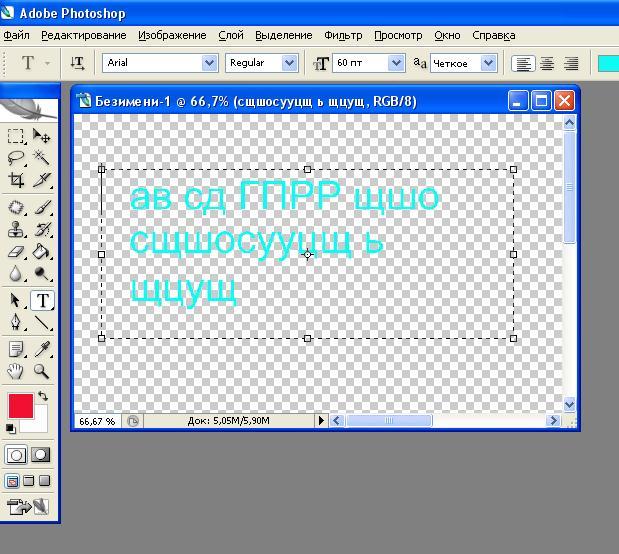
Task: Click the red foreground color swatch
Action: (x=21, y=406)
